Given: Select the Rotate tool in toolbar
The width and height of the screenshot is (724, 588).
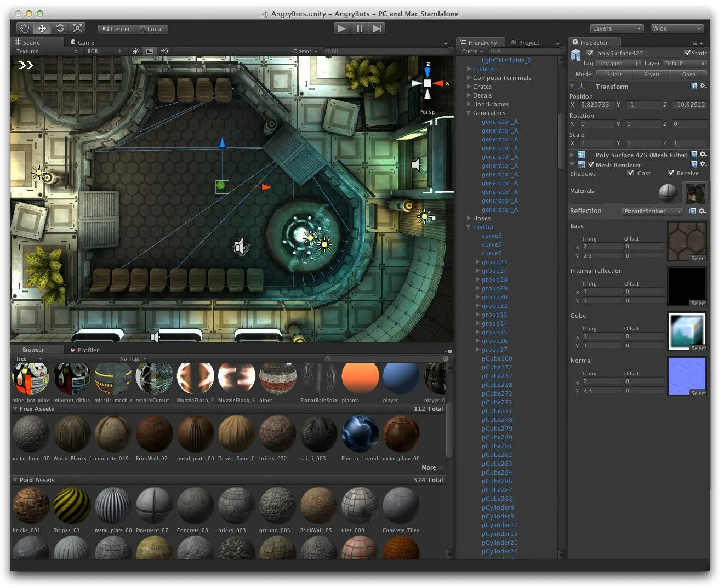Looking at the screenshot, I should [x=60, y=28].
